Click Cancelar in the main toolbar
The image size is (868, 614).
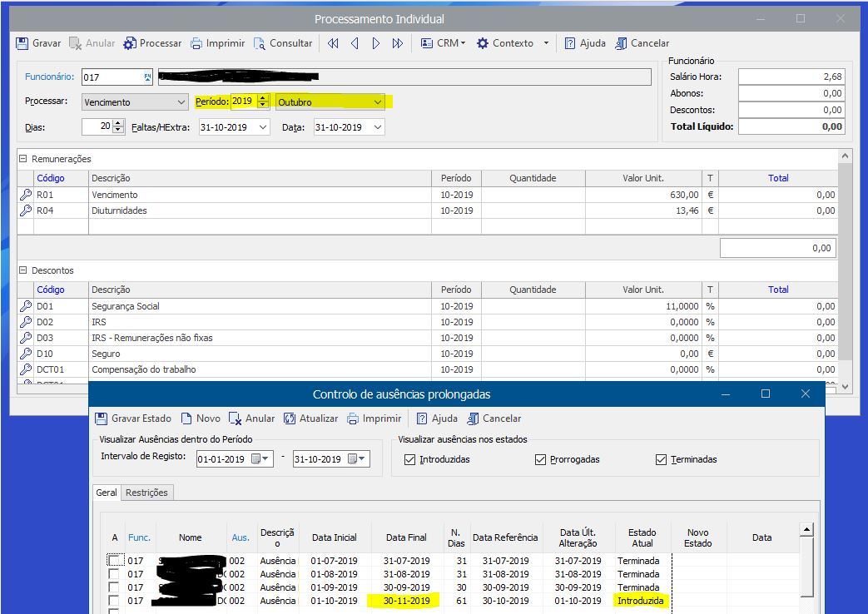point(642,43)
